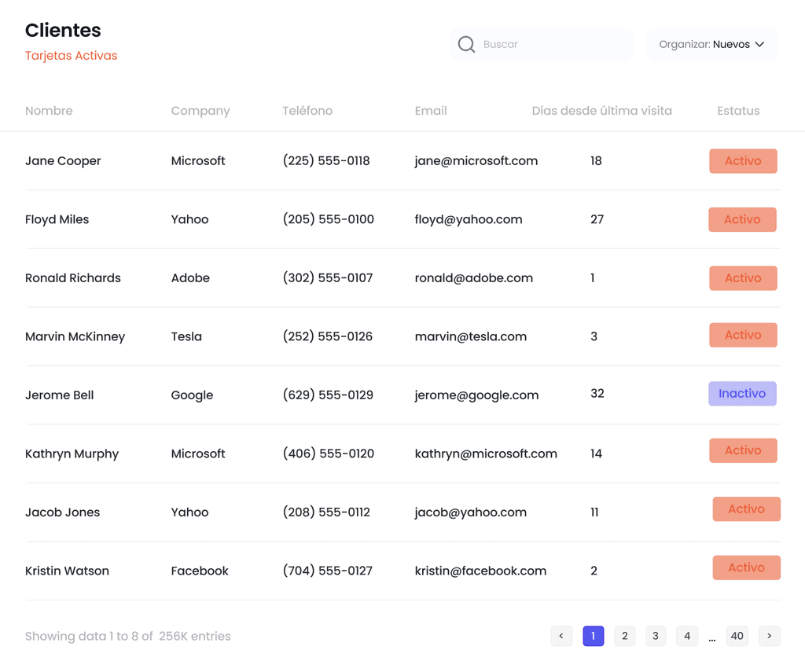Sort by the Nombre column header

(x=49, y=111)
